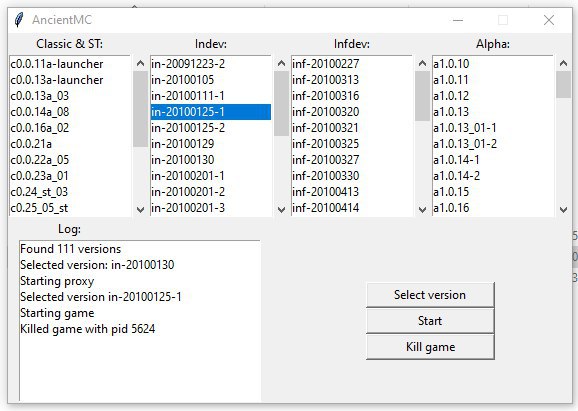Click up arrow of Alpha list scrollbar
This screenshot has width=578, height=411.
[x=563, y=63]
